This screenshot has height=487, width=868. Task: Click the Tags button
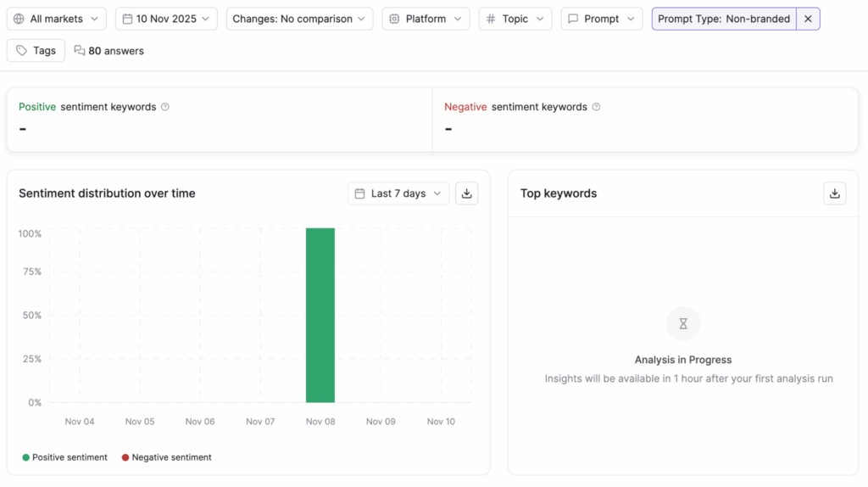[36, 51]
